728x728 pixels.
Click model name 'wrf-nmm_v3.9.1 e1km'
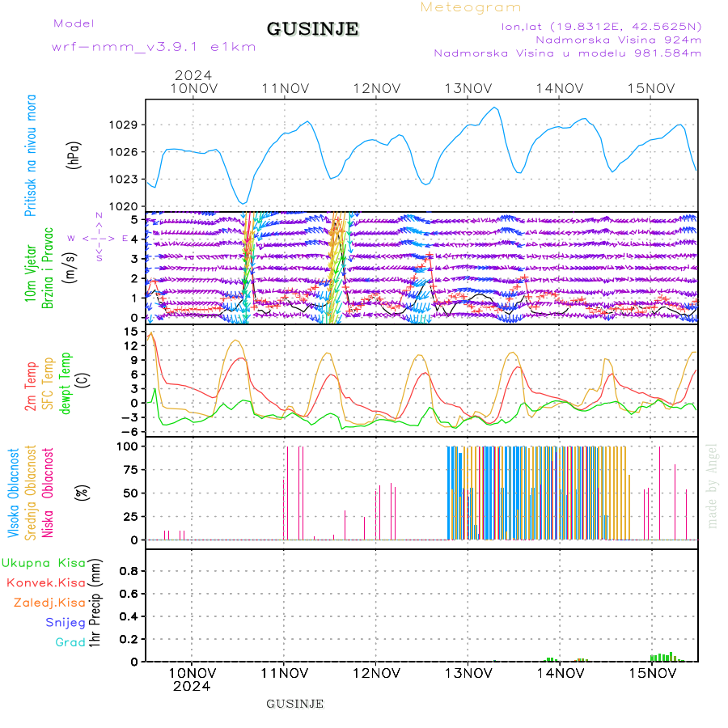[154, 48]
